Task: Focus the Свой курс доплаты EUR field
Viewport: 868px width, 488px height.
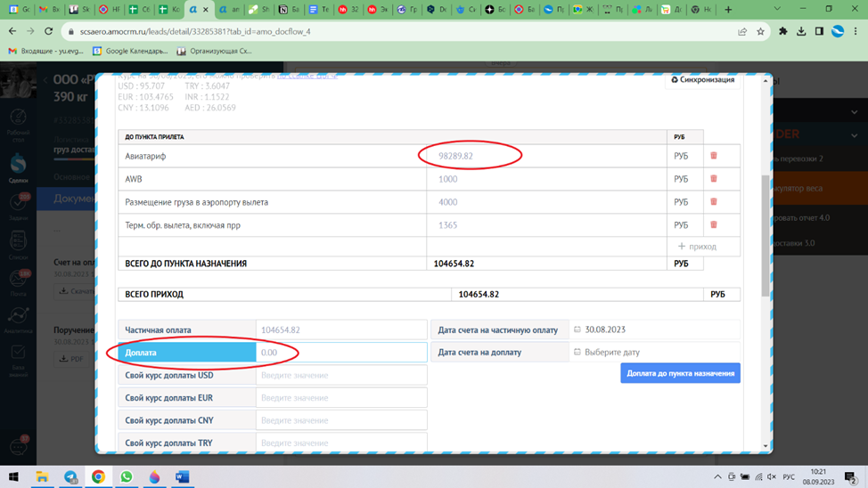Action: point(340,398)
